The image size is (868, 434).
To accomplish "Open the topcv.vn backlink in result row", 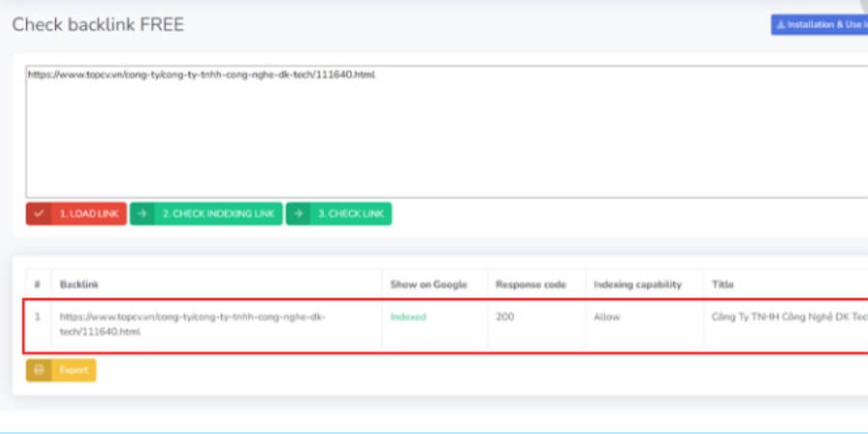I will click(x=193, y=324).
